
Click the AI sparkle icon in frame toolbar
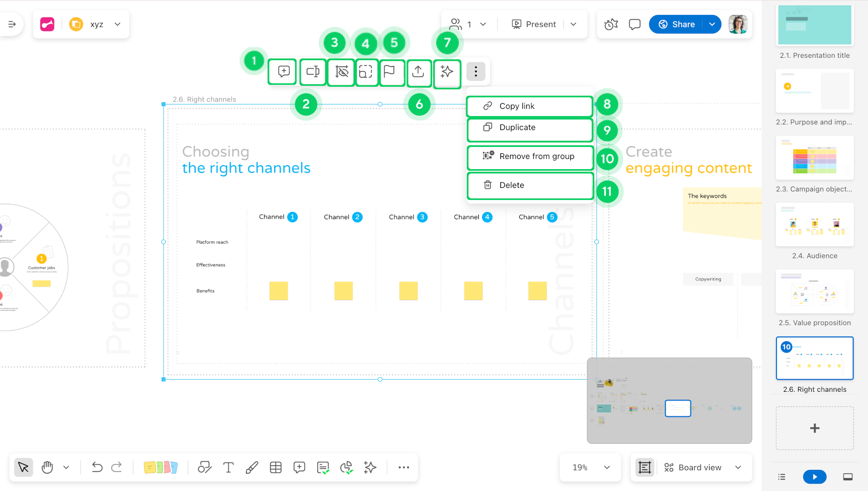(x=447, y=72)
